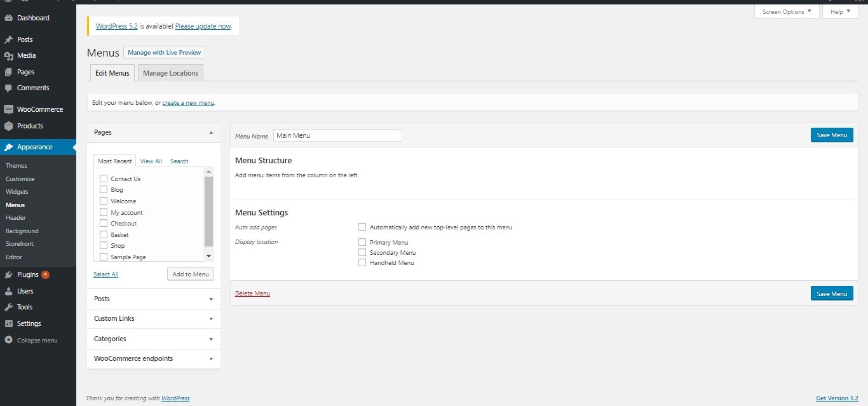Open the Users admin section
Viewport: 868px width, 406px height.
(x=24, y=290)
